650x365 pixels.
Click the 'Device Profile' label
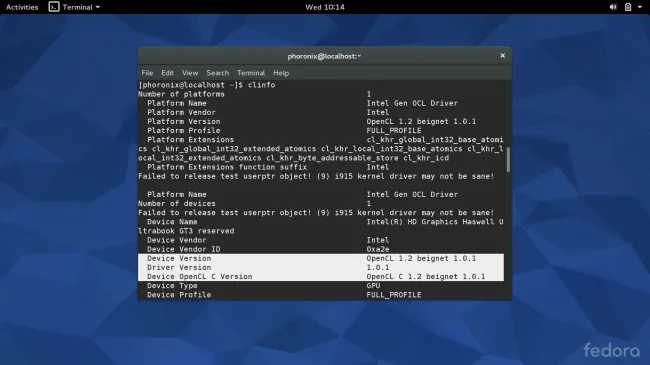click(x=179, y=295)
